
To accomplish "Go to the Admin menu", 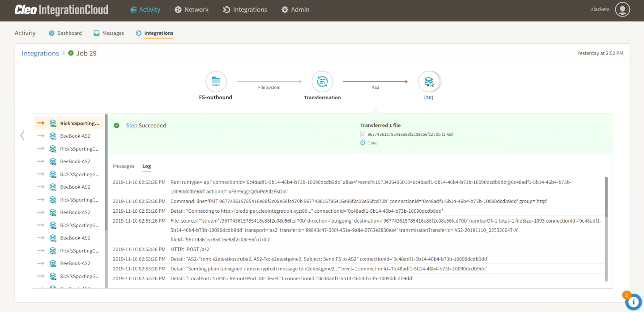I will (295, 9).
